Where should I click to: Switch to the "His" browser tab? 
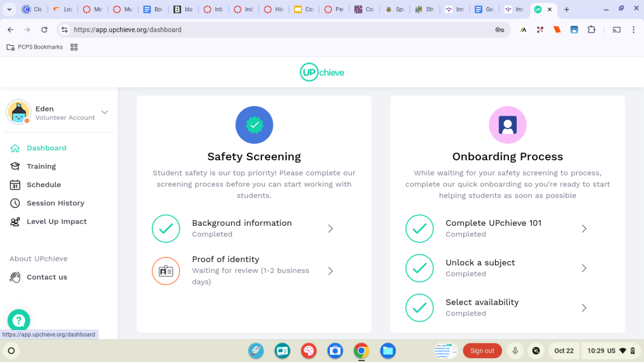click(274, 10)
